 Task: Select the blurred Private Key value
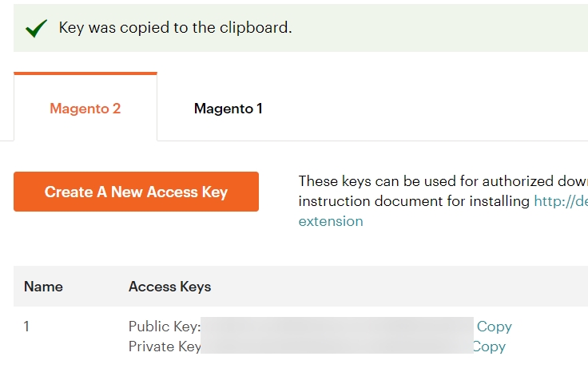[337, 345]
